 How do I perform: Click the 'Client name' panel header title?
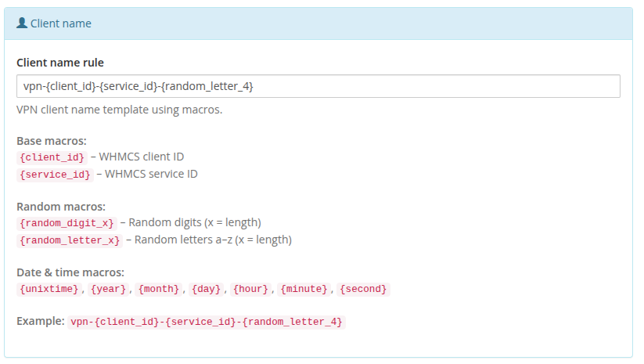[x=60, y=23]
